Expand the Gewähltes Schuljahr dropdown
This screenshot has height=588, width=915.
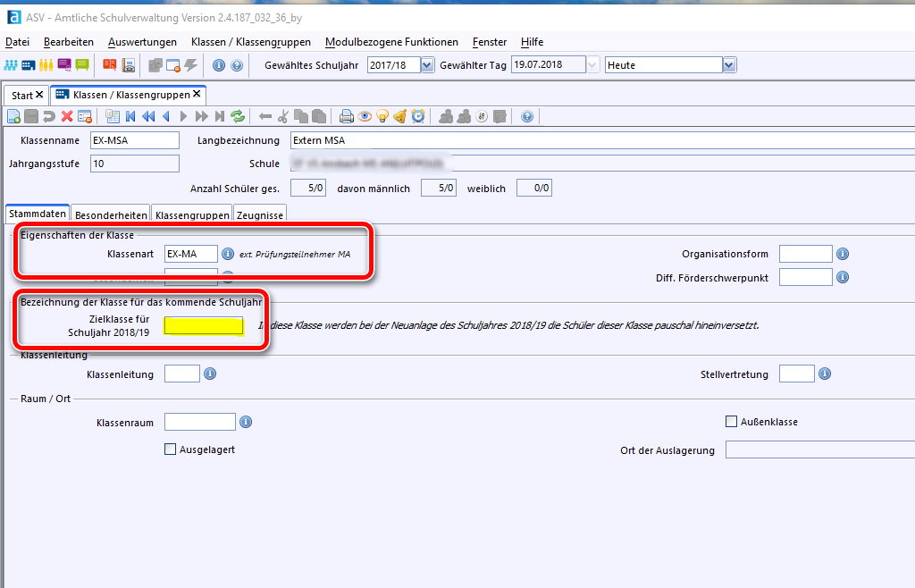pyautogui.click(x=427, y=64)
